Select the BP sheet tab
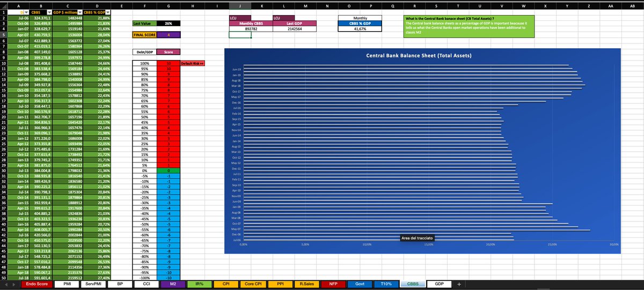This screenshot has height=290, width=644. tap(120, 284)
